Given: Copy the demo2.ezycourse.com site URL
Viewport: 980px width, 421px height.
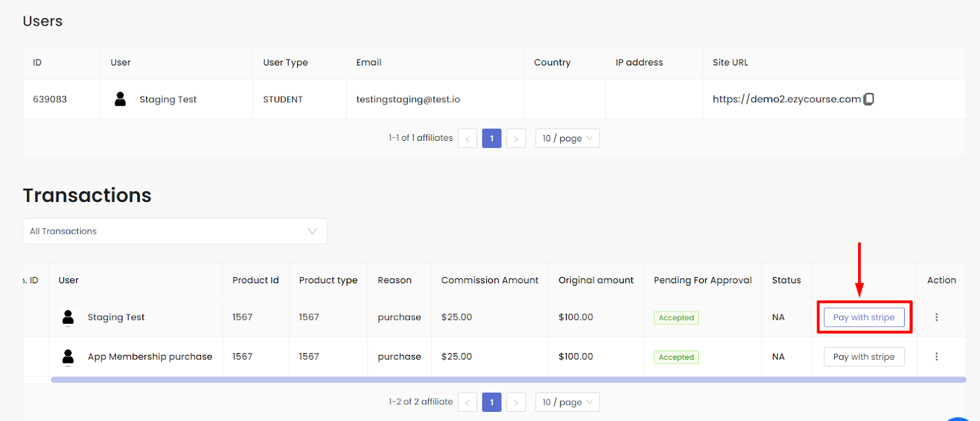Looking at the screenshot, I should tap(869, 99).
